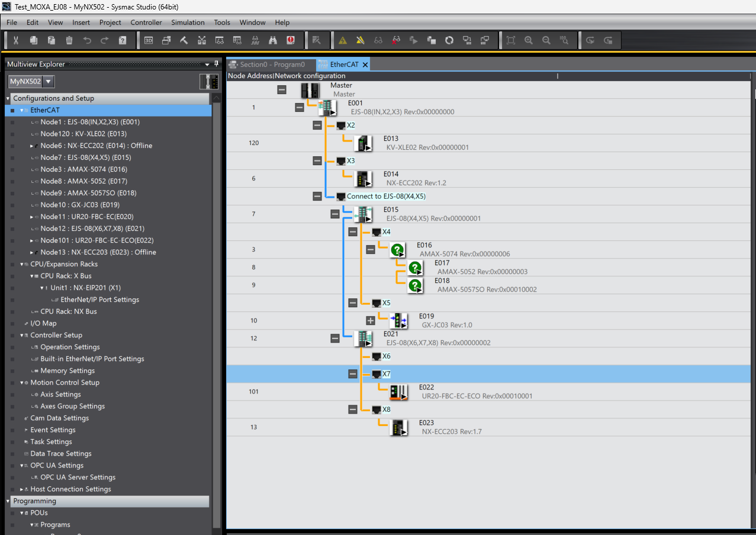
Task: Click the Zoom Out magnifier icon
Action: pos(546,40)
